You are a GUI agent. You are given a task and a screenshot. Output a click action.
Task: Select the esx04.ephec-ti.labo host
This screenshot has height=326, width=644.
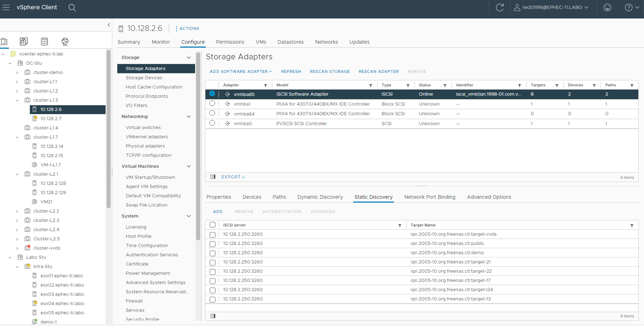click(62, 303)
